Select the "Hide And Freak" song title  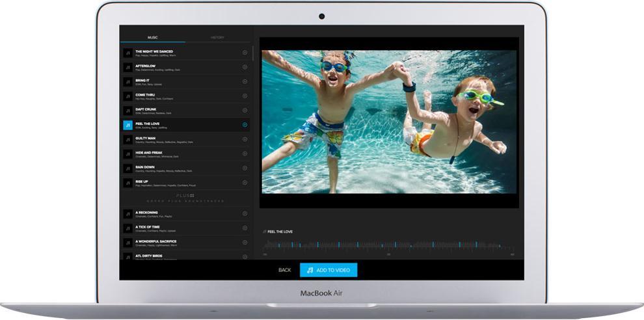tap(148, 152)
